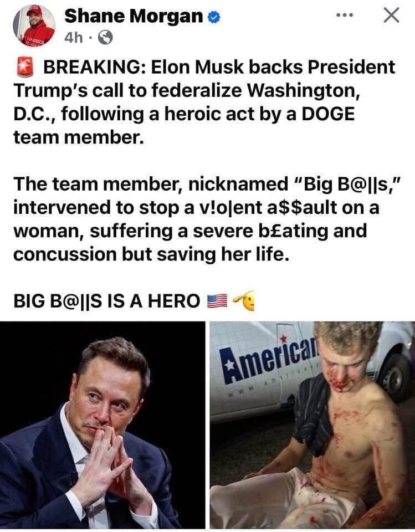This screenshot has width=415, height=532.
Task: Click the word DOGE in the post
Action: (328, 114)
